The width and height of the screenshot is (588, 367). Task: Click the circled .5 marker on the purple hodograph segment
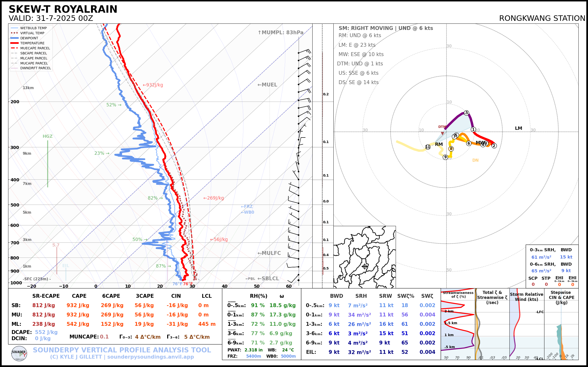[466, 113]
